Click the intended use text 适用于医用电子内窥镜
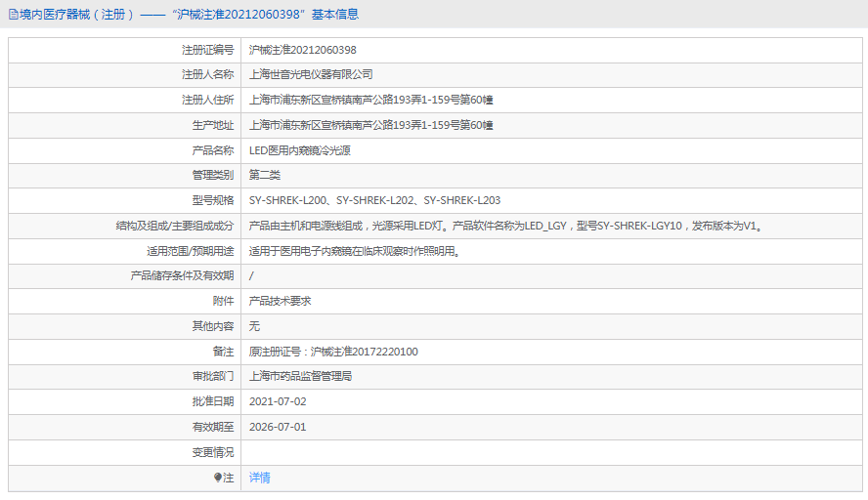The height and width of the screenshot is (500, 868). pyautogui.click(x=356, y=251)
